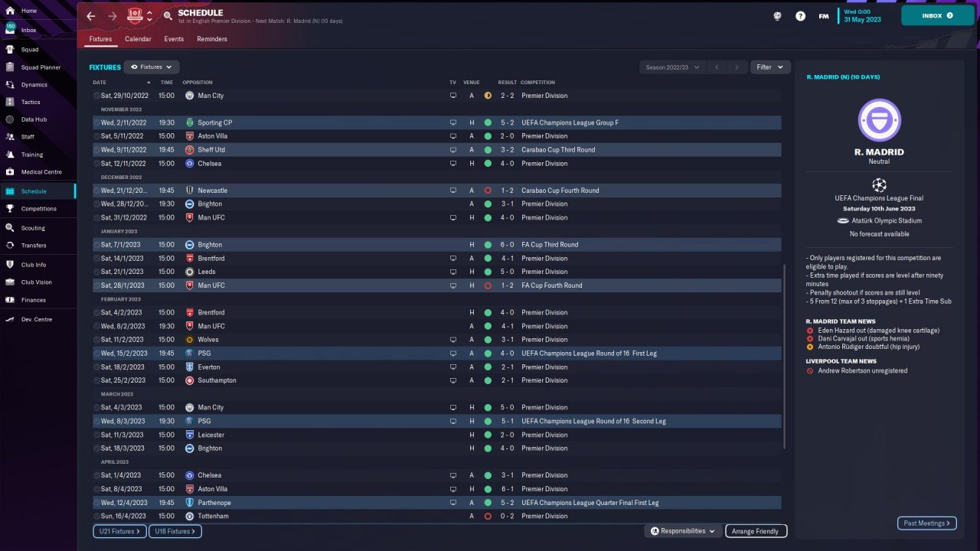Open the Home sidebar icon
The height and width of the screenshot is (551, 980).
click(x=10, y=11)
